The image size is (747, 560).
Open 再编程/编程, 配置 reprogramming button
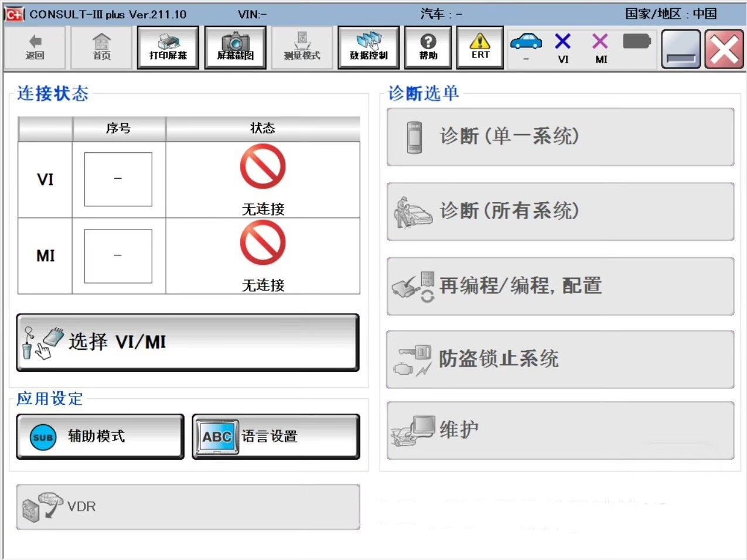(x=560, y=286)
